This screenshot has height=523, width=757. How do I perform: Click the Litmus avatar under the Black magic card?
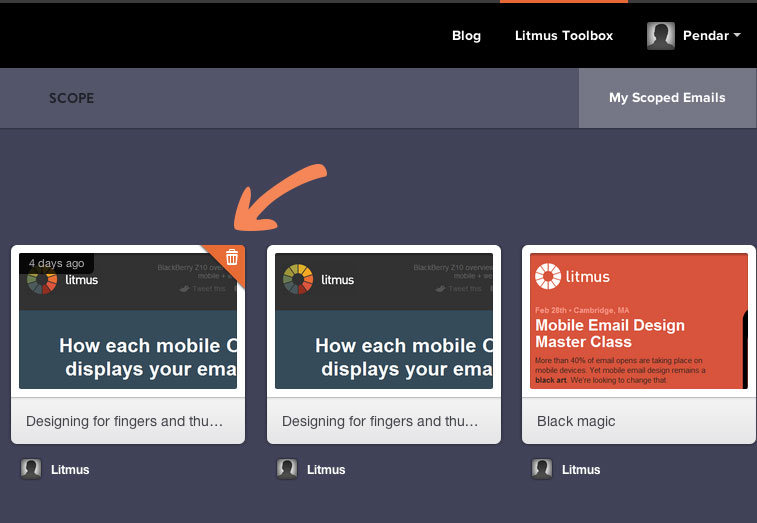point(542,469)
